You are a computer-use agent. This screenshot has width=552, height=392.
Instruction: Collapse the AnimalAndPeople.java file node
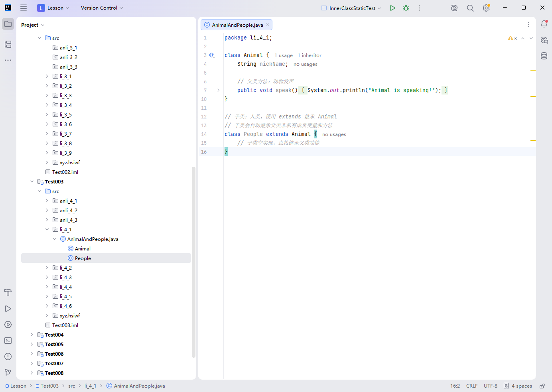(55, 239)
